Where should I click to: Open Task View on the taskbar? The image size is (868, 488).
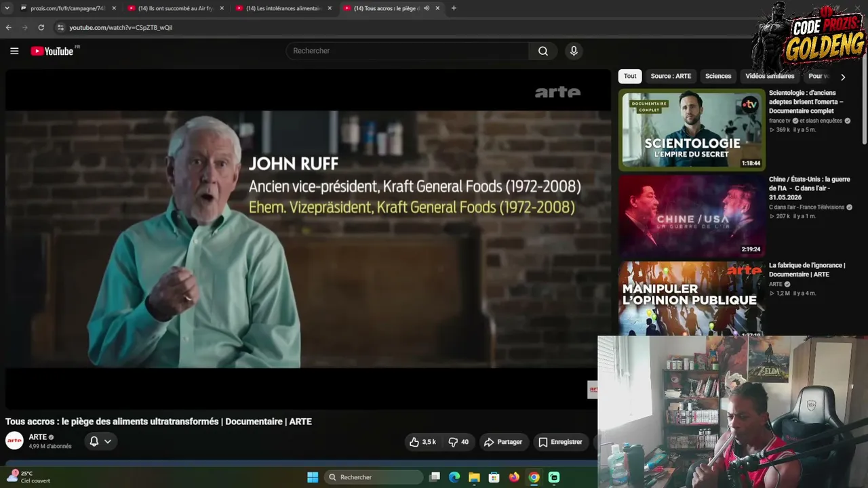point(435,477)
